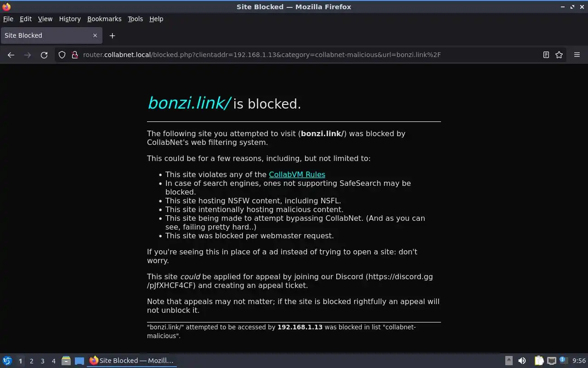Close the Firefox window
588x368 pixels.
coord(582,7)
